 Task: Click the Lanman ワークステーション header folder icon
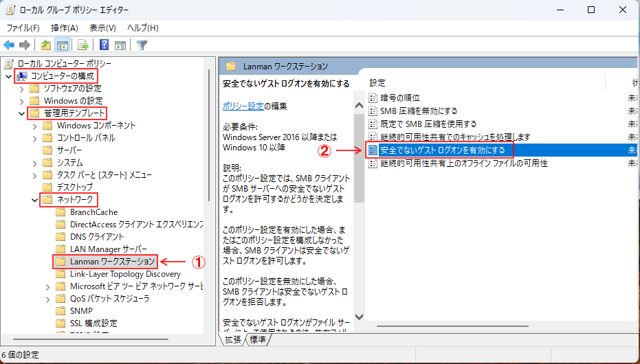click(232, 66)
